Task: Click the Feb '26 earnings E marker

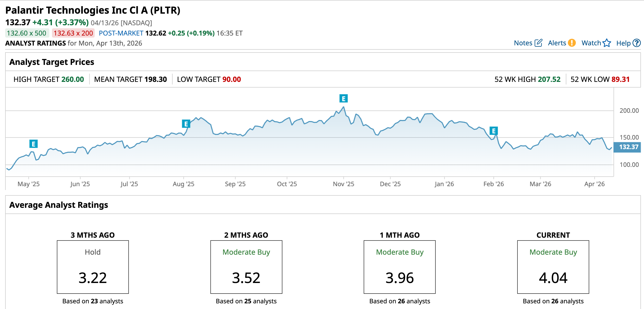Action: coord(494,131)
